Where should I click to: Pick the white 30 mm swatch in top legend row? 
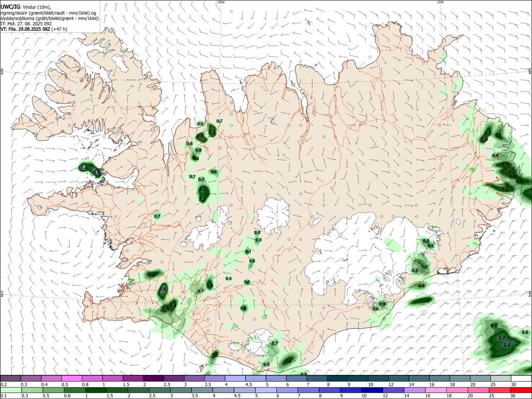pos(521,379)
